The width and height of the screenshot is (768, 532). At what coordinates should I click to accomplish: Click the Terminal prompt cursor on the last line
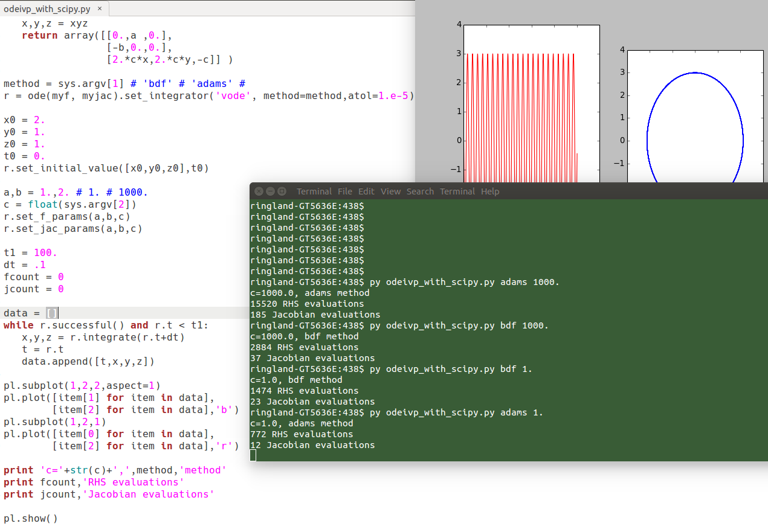(253, 455)
